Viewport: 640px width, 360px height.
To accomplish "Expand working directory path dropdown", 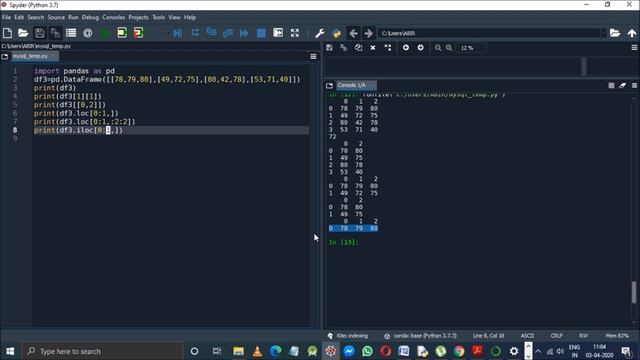I will point(603,33).
